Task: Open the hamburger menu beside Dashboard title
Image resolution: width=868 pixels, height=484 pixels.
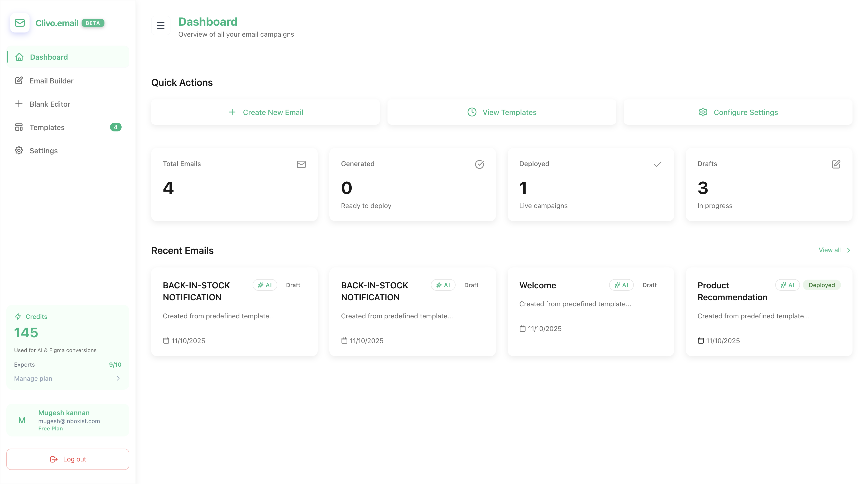Action: pyautogui.click(x=161, y=25)
